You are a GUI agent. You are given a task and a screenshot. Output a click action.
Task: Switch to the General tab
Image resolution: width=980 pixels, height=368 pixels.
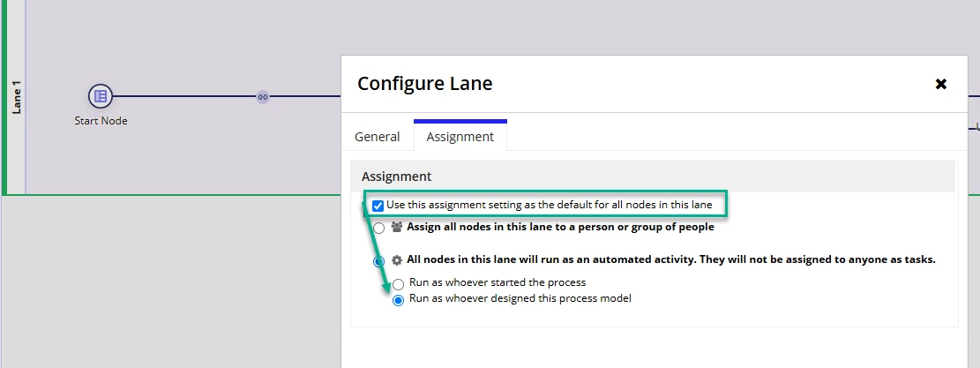click(378, 136)
